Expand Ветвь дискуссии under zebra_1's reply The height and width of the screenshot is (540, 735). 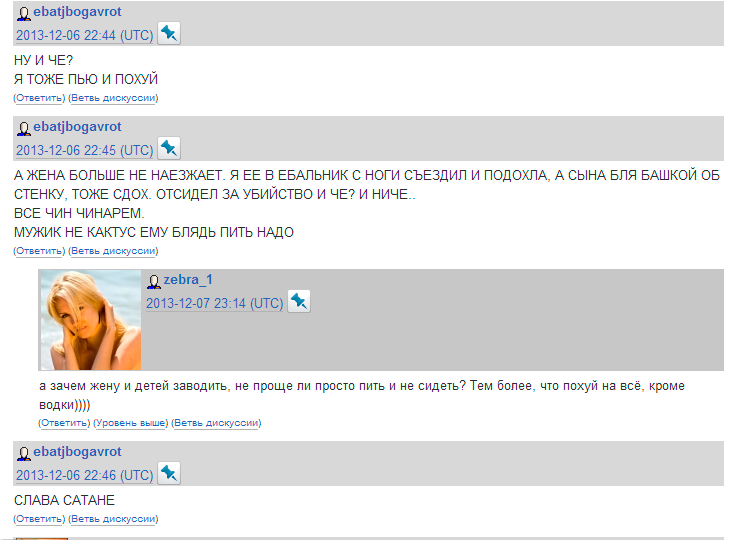pyautogui.click(x=216, y=423)
